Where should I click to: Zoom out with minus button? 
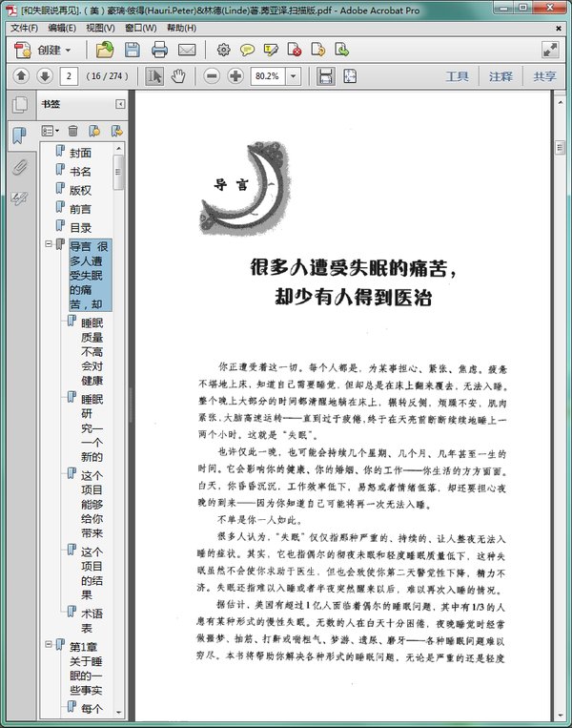point(212,75)
